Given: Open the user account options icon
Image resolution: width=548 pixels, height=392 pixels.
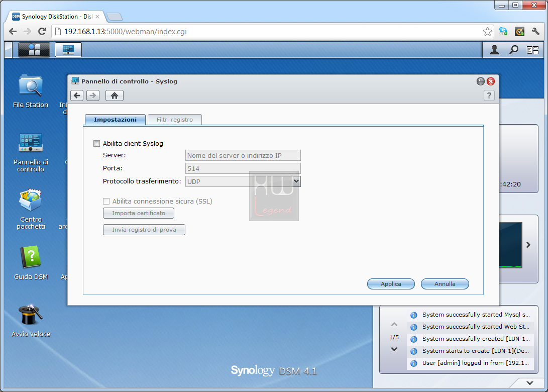Looking at the screenshot, I should point(494,50).
